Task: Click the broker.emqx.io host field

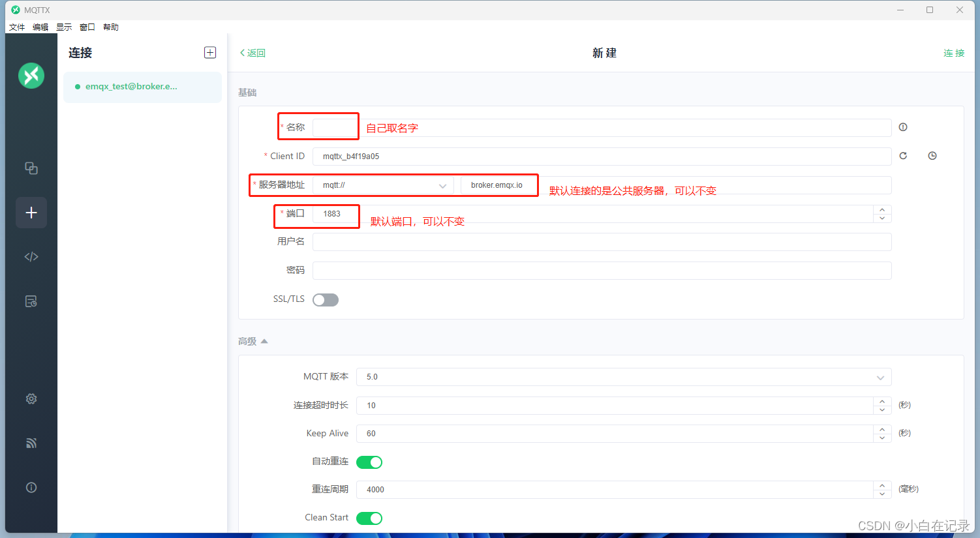Action: click(x=676, y=185)
